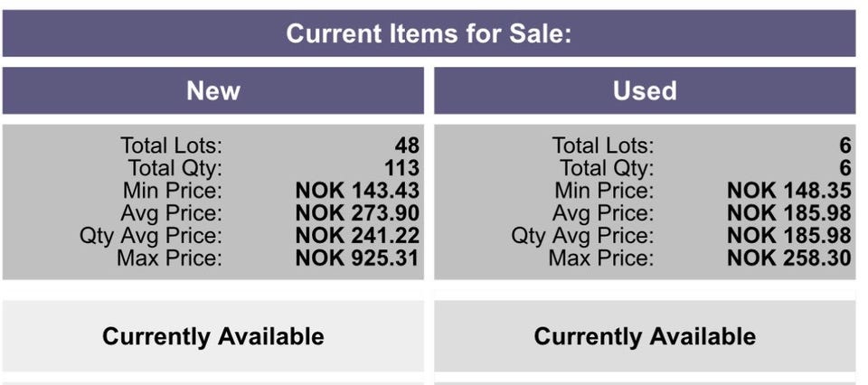This screenshot has width=868, height=385.
Task: Click the Current Items for Sale header
Action: click(x=429, y=34)
